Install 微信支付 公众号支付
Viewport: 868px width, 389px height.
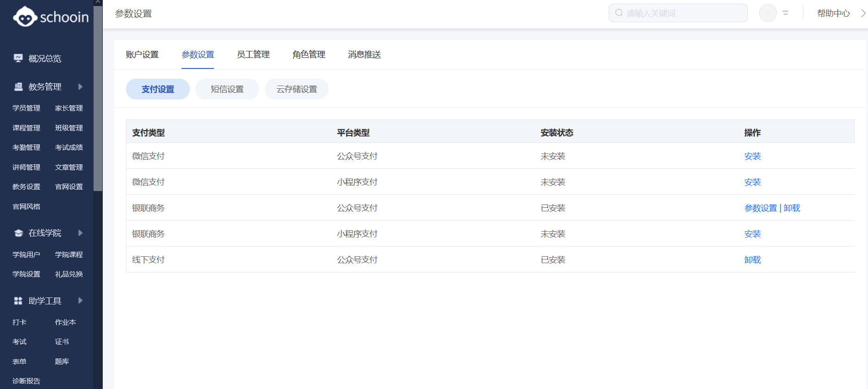tap(752, 156)
